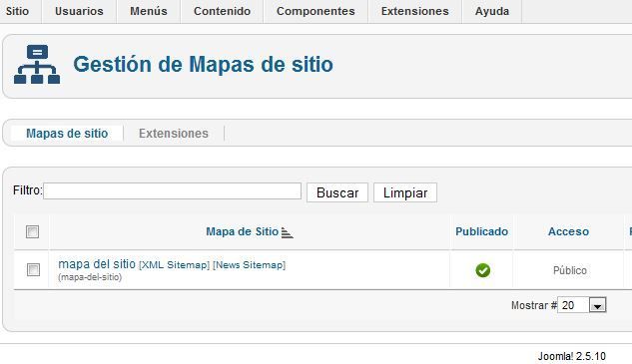Sort by Acceso column
Viewport: 632px width, 364px height.
coord(568,231)
